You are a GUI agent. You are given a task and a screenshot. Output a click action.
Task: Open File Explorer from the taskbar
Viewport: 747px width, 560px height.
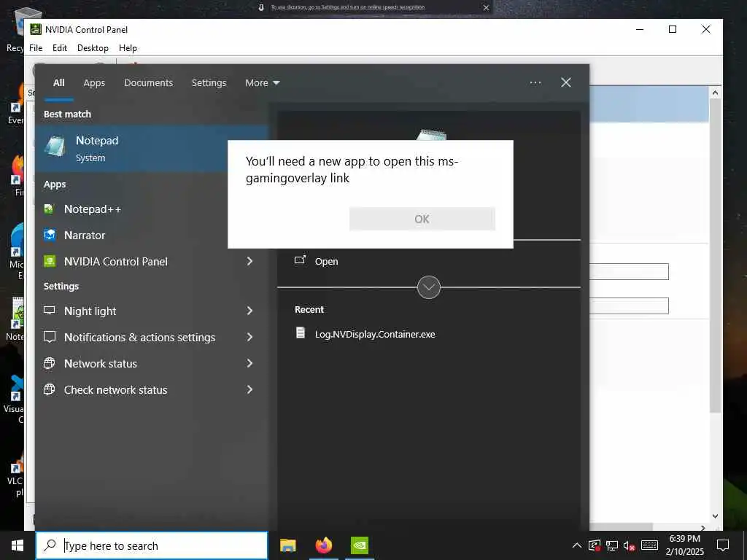click(287, 545)
